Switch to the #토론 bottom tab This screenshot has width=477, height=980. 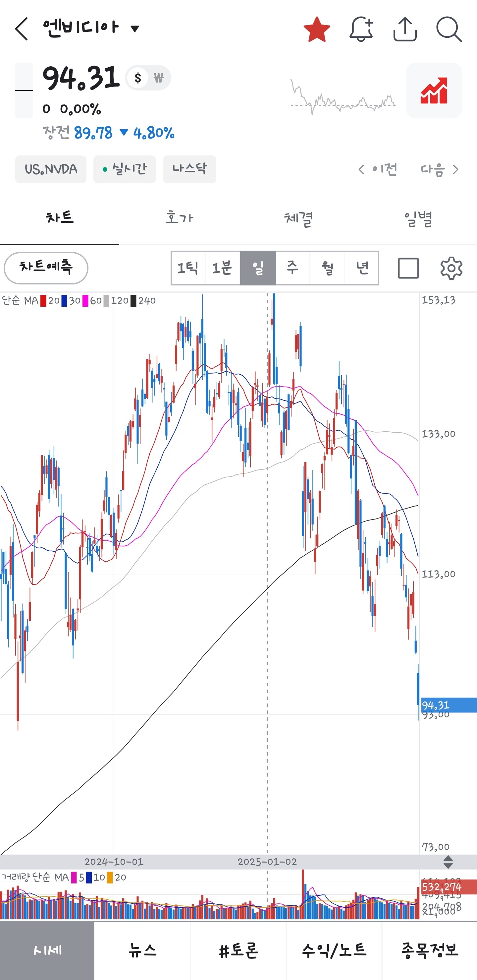coord(238,950)
